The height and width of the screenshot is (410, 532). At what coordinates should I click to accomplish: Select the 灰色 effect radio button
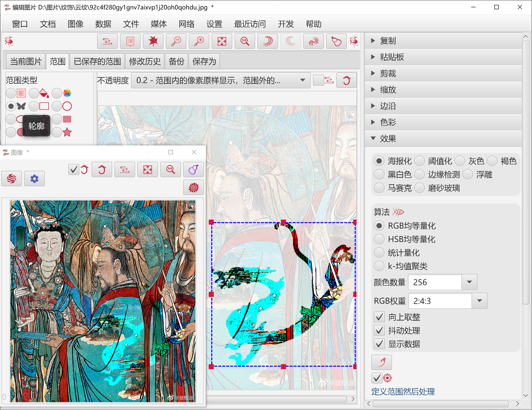(460, 161)
